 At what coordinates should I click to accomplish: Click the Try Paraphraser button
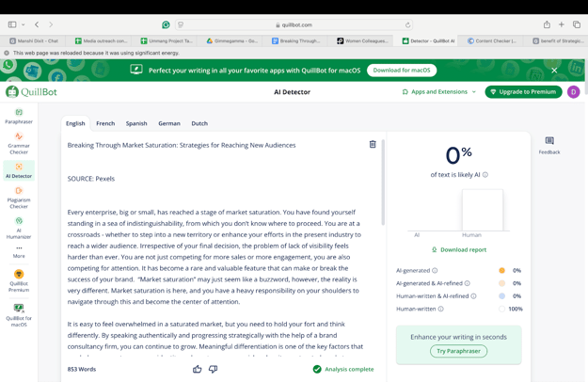click(x=458, y=351)
